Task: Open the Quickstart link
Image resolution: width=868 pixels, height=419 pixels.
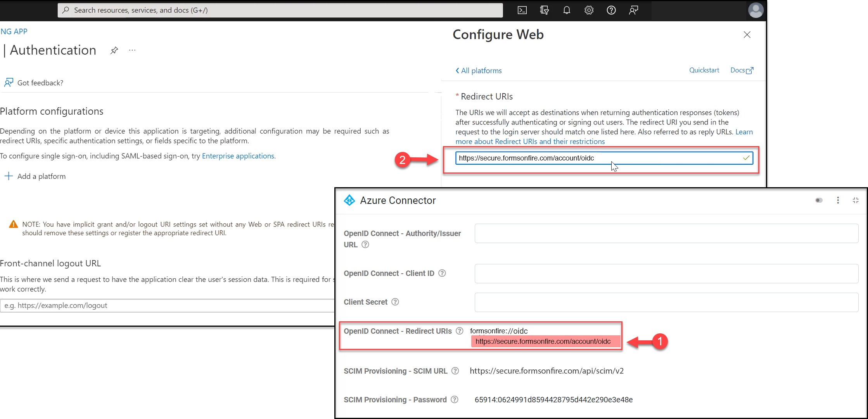Action: pos(704,70)
